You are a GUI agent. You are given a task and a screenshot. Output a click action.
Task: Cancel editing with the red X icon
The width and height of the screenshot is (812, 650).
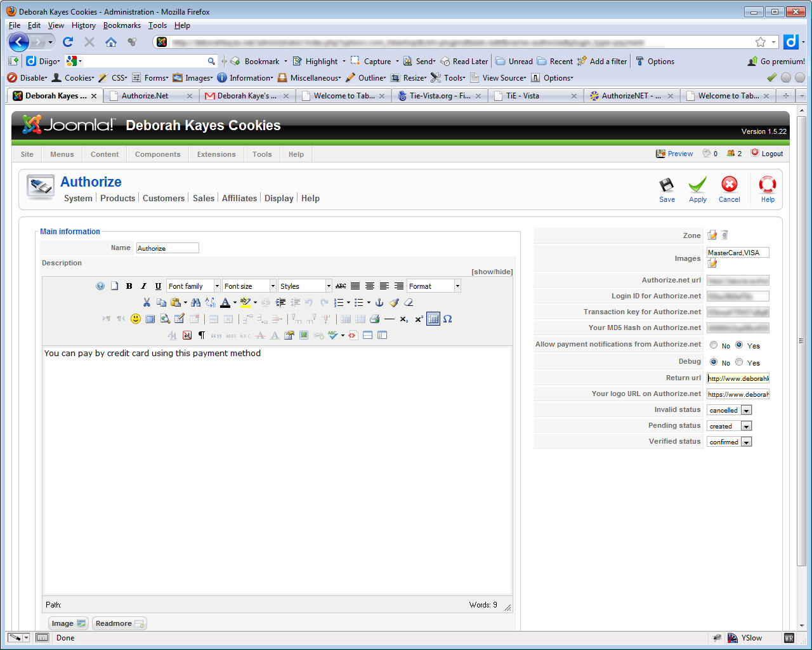(730, 189)
